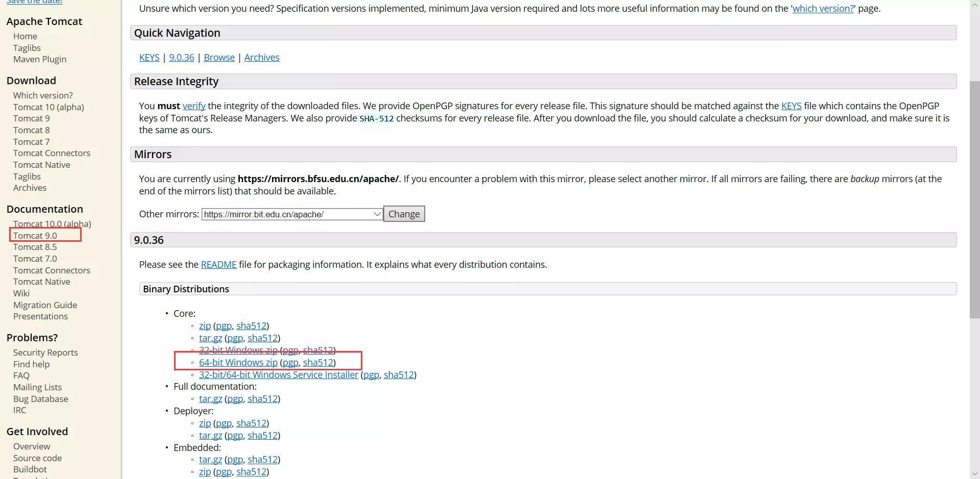Open Archives under Download section
The height and width of the screenshot is (479, 980).
[30, 188]
